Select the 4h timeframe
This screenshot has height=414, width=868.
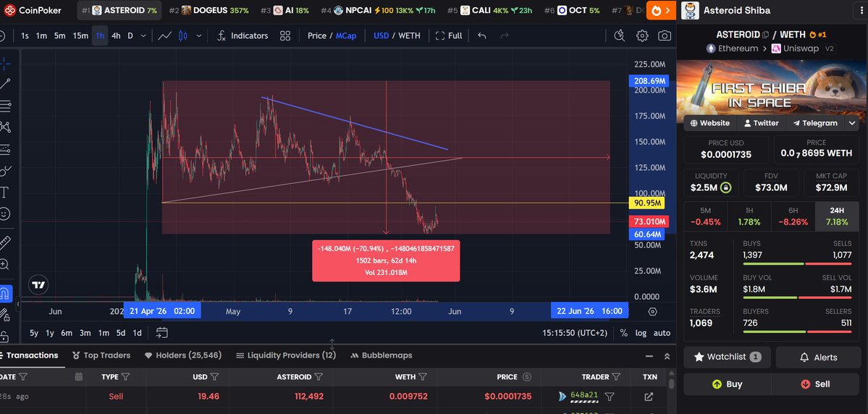click(x=116, y=35)
